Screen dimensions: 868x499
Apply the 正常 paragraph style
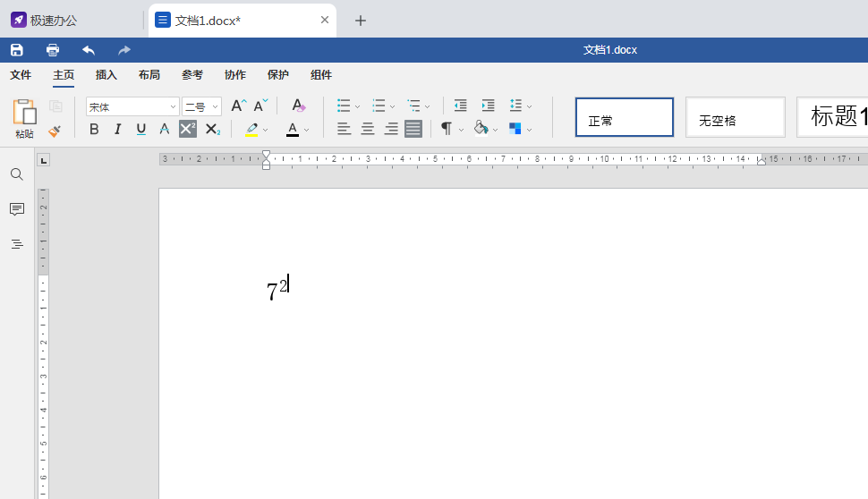625,117
